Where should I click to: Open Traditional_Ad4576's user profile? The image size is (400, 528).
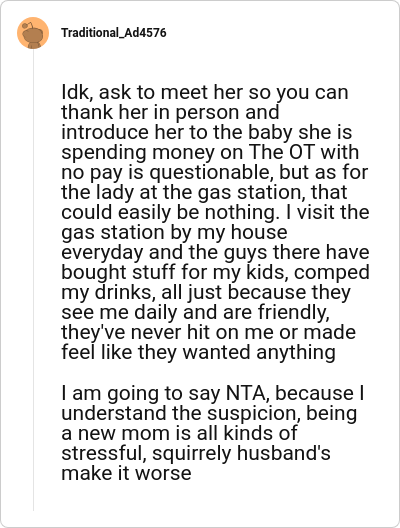[x=113, y=33]
